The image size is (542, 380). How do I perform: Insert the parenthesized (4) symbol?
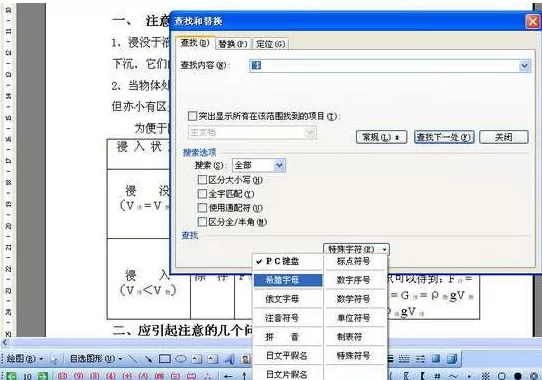(111, 376)
